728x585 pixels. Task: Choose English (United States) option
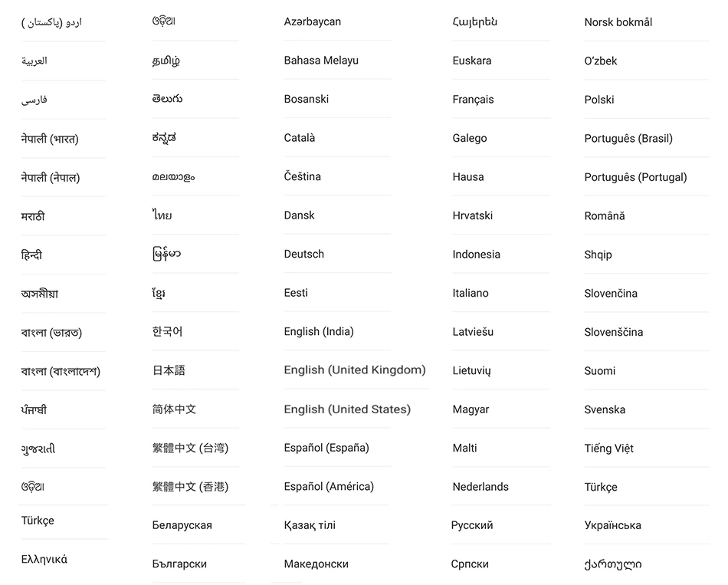pyautogui.click(x=347, y=409)
